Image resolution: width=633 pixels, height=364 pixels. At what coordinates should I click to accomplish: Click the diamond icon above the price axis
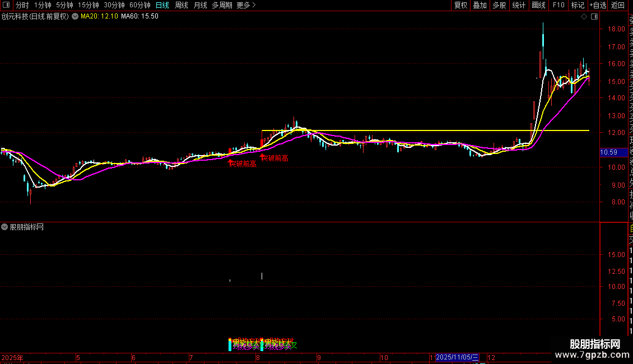click(x=584, y=17)
